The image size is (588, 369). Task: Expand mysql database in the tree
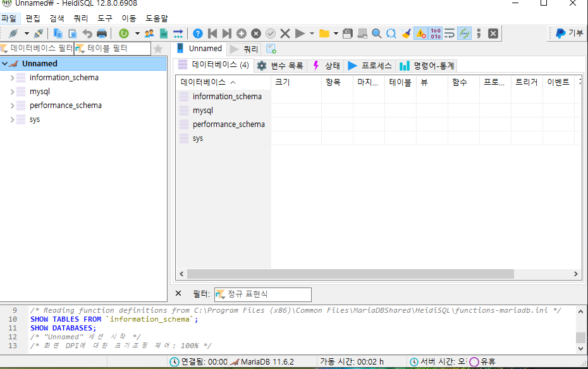(12, 92)
